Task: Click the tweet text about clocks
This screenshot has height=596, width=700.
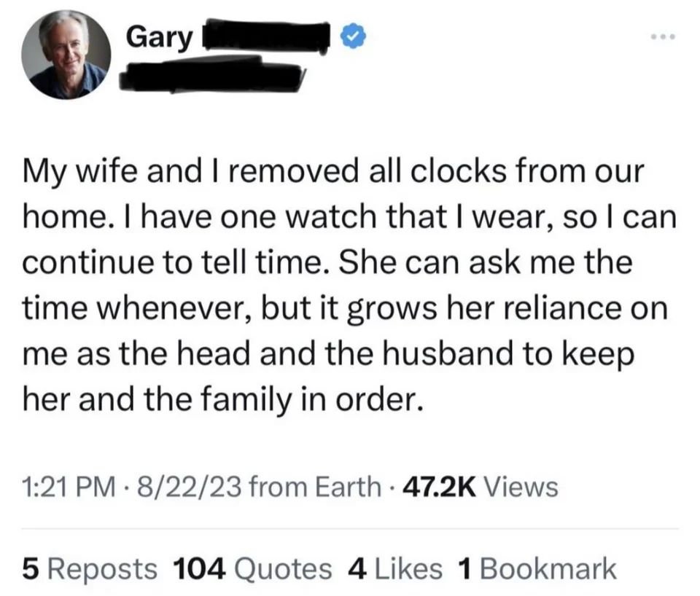Action: (349, 285)
